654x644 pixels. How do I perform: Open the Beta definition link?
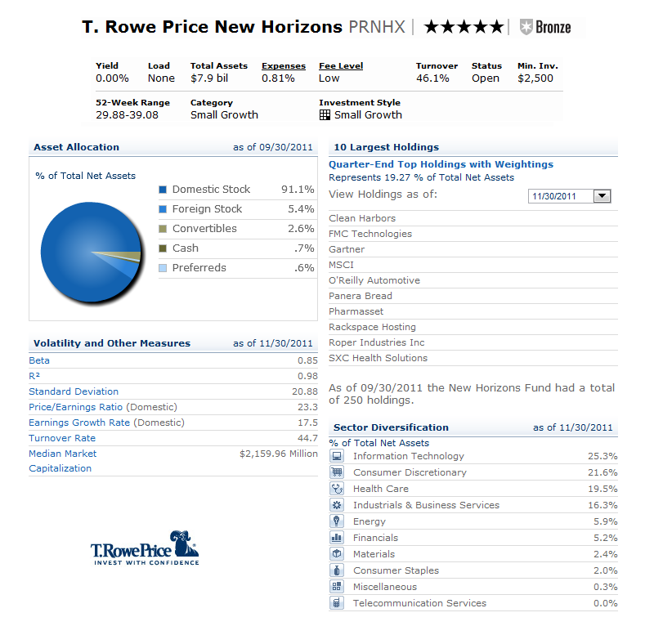(39, 360)
